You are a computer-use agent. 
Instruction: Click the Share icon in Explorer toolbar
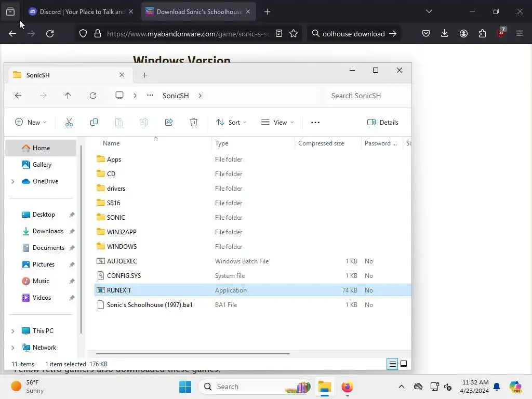(x=169, y=122)
